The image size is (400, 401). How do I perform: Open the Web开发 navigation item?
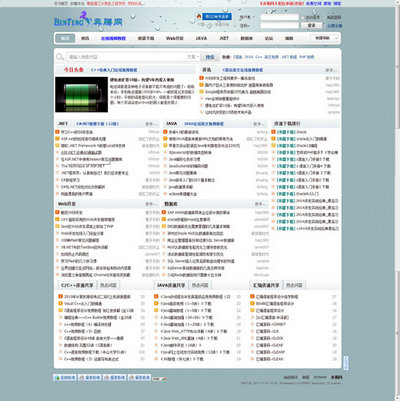pyautogui.click(x=175, y=38)
